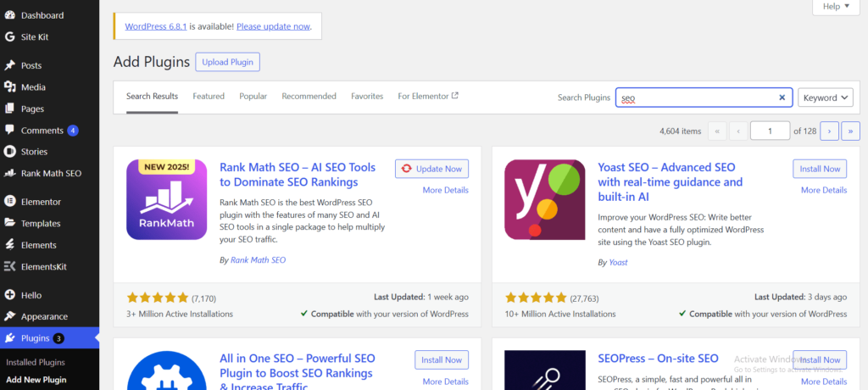Screen dimensions: 868x390
Task: Click the current page number field
Action: (x=770, y=131)
